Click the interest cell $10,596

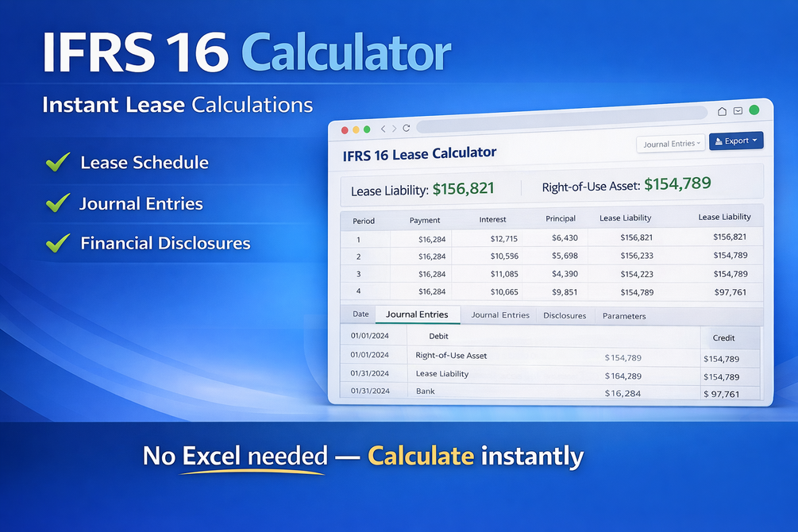[504, 256]
